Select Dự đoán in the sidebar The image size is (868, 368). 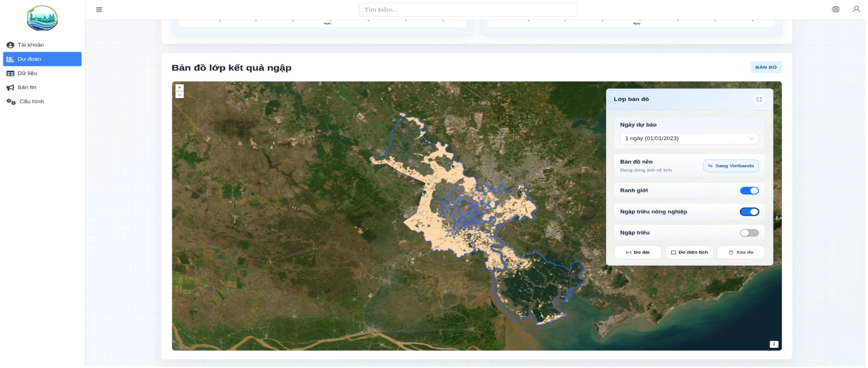[x=42, y=59]
